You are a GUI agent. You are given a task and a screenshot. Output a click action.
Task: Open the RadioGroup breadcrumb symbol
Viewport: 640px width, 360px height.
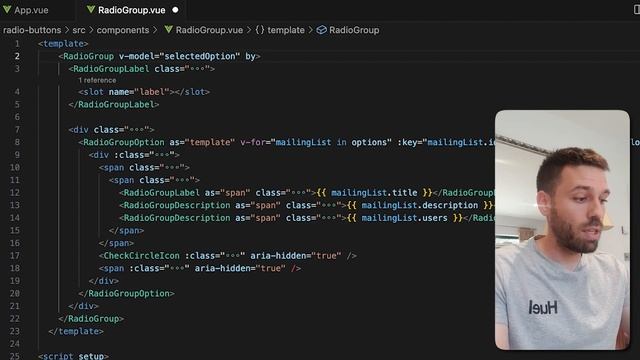[x=354, y=30]
